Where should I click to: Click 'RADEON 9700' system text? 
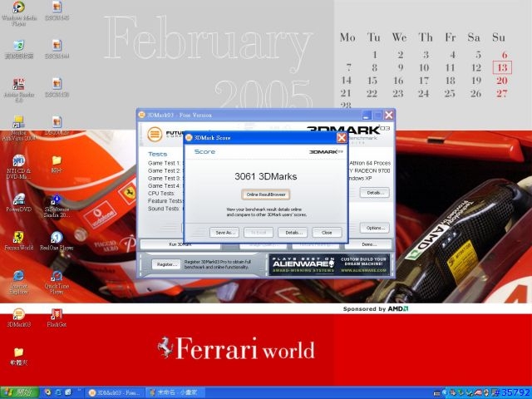click(x=372, y=170)
